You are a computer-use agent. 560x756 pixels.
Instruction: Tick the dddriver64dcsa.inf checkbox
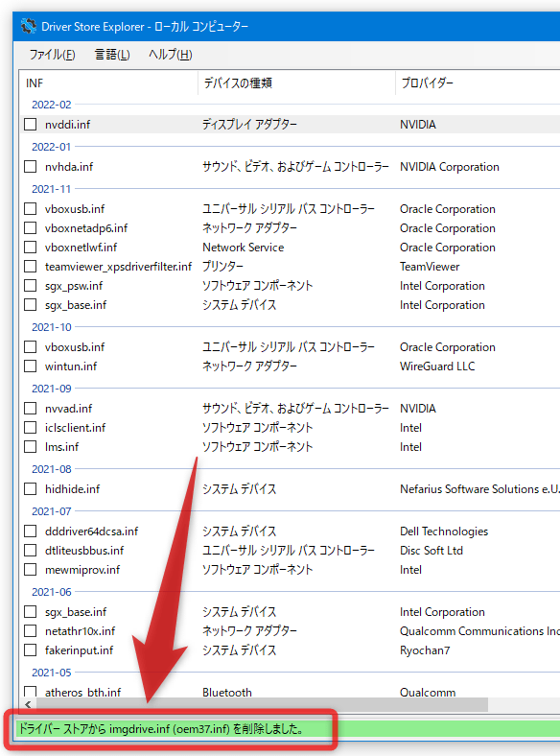point(31,532)
